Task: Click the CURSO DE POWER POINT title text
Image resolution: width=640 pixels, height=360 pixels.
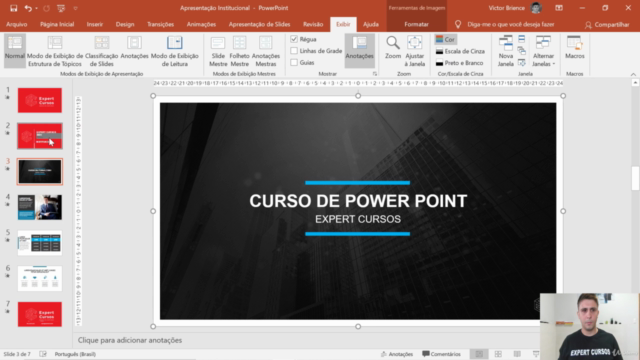Action: pyautogui.click(x=358, y=201)
